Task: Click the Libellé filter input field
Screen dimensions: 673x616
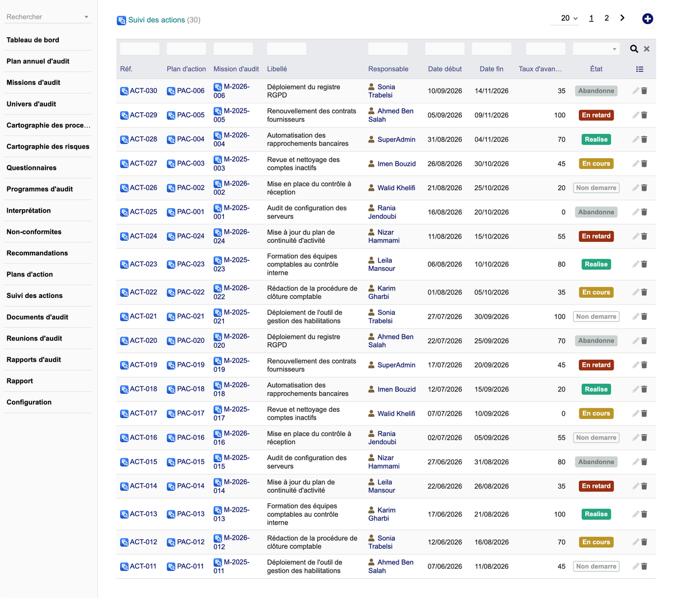Action: tap(287, 49)
